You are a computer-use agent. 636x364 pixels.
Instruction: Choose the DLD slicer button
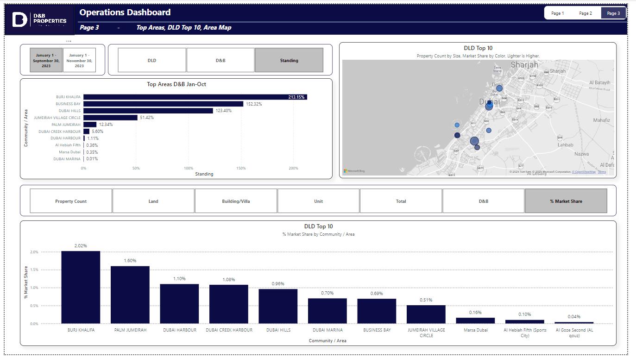tap(152, 60)
